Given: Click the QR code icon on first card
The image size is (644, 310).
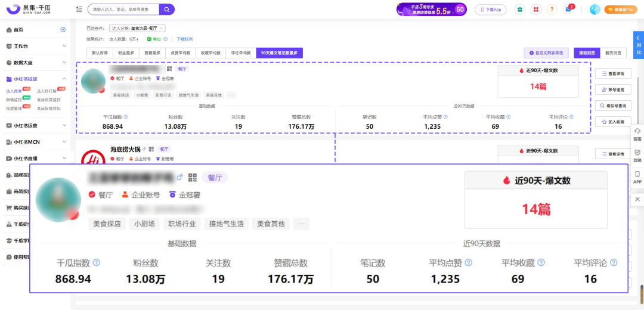Looking at the screenshot, I should point(169,69).
